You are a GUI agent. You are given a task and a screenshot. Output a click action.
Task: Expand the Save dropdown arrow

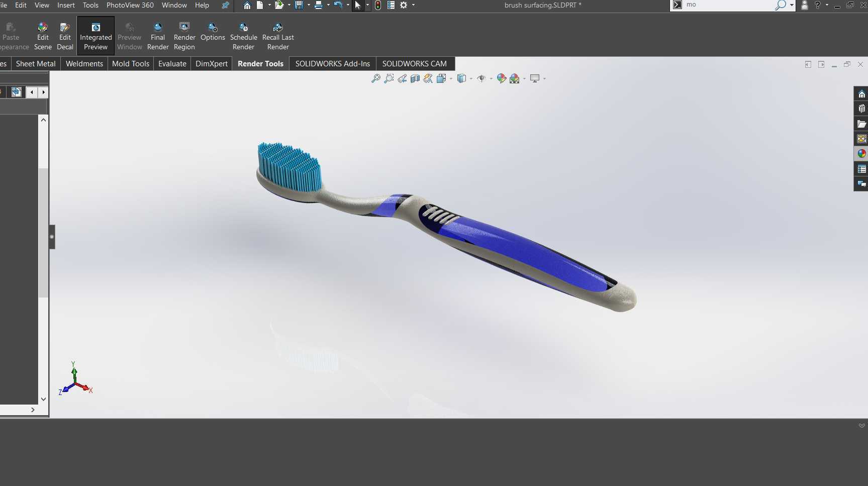click(x=309, y=5)
